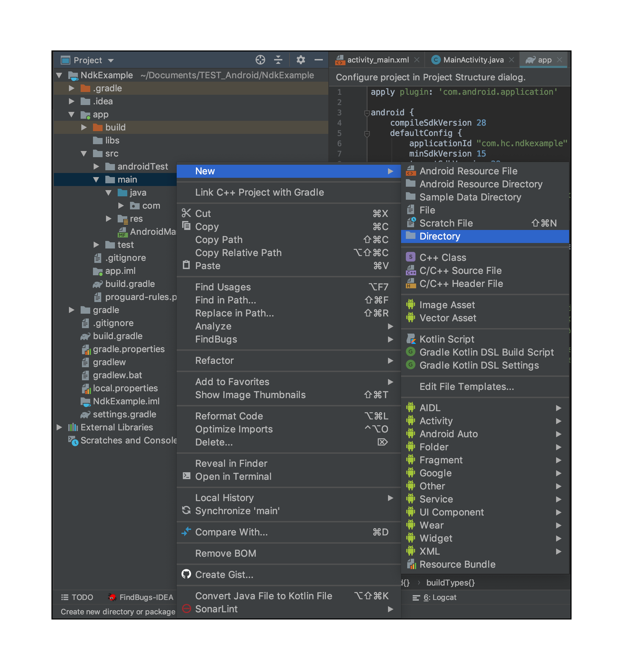
Task: Click the Cut scissors icon
Action: [x=186, y=213]
